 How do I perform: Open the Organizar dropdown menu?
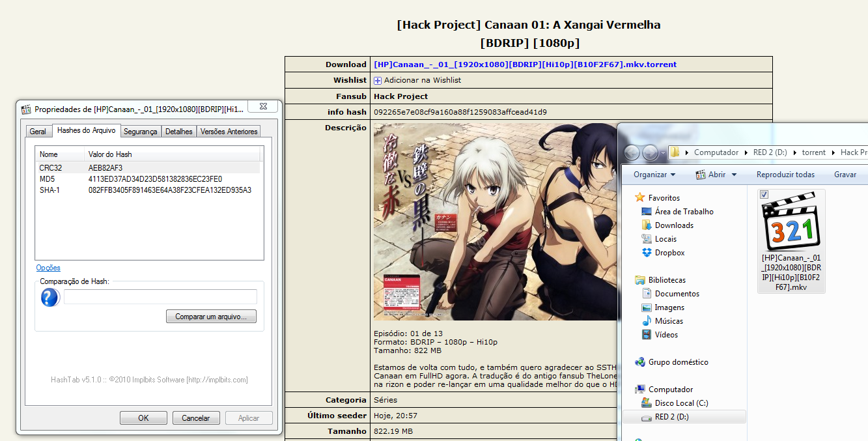[654, 175]
